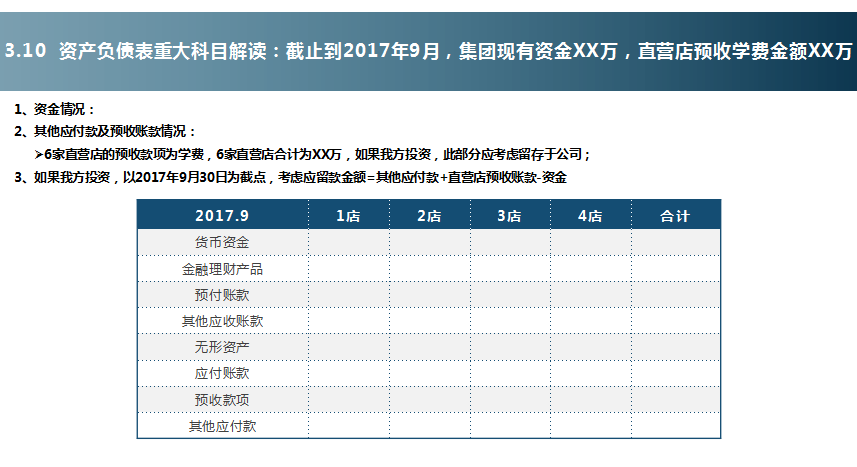Click the 合计 column header

(676, 215)
